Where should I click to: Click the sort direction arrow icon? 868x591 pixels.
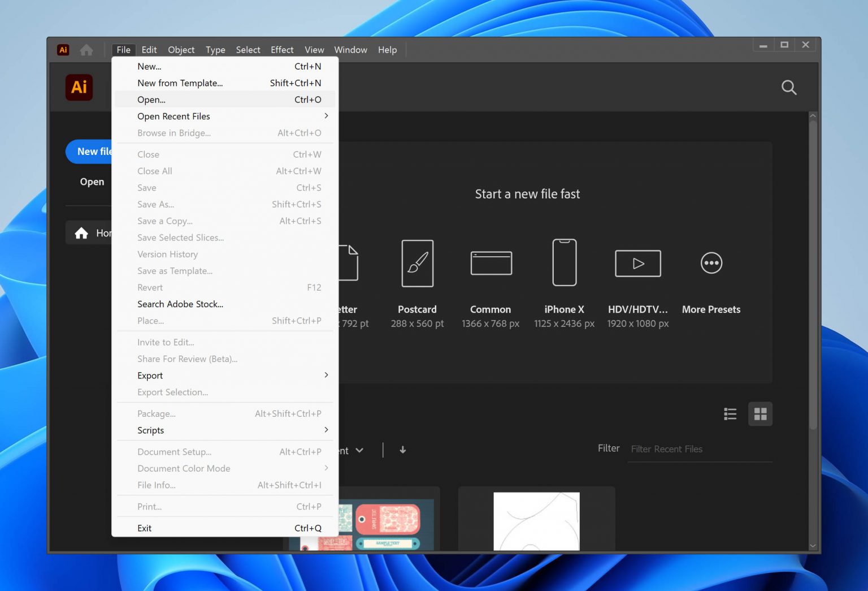[402, 450]
